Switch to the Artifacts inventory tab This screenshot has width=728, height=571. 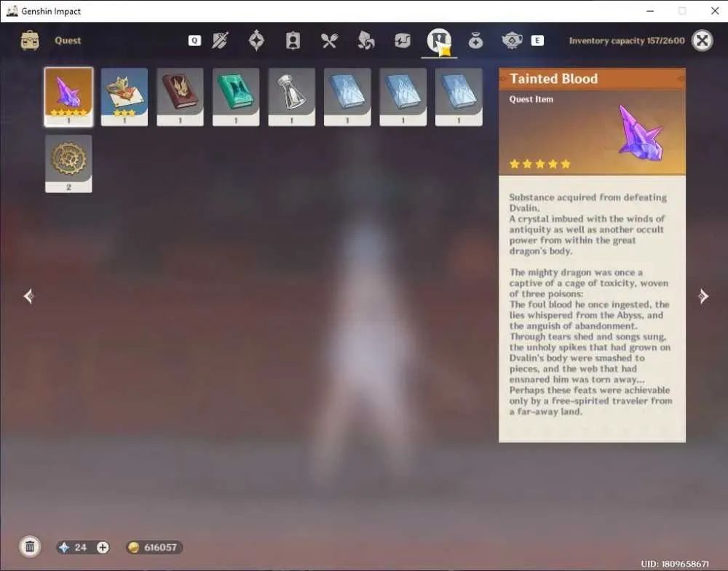pos(256,40)
